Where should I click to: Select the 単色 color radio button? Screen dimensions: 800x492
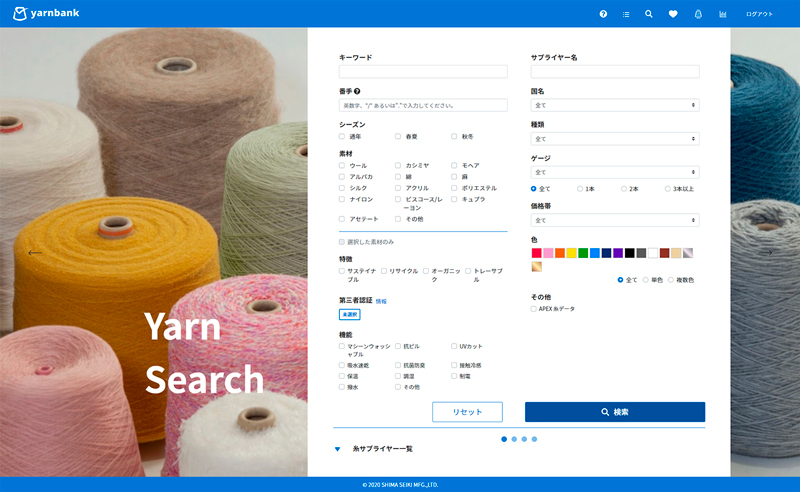[646, 280]
